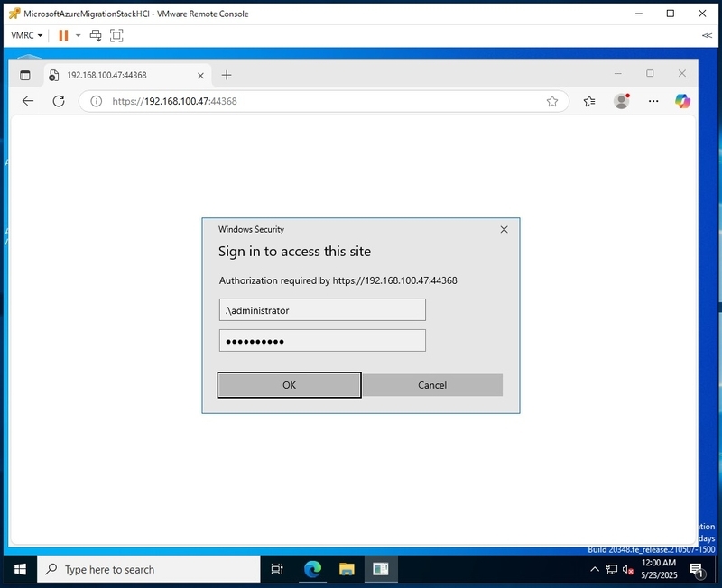Cancel the Windows Security sign in
The image size is (722, 588).
coord(432,385)
